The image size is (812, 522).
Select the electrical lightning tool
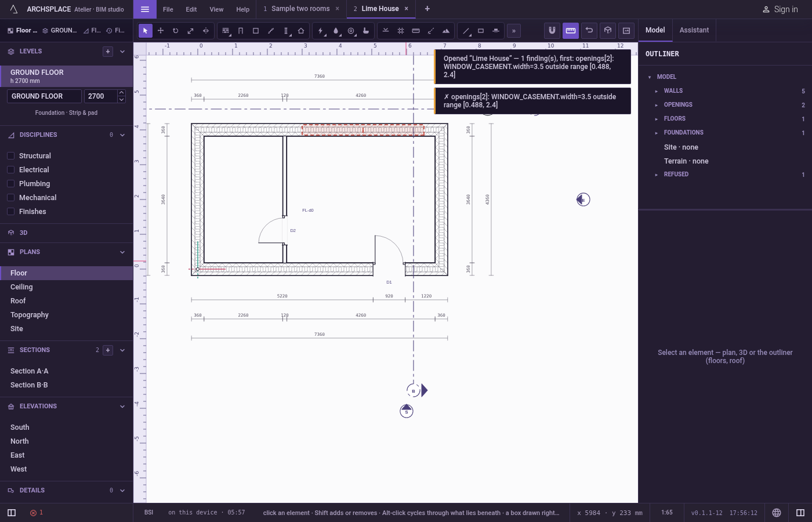click(x=321, y=31)
